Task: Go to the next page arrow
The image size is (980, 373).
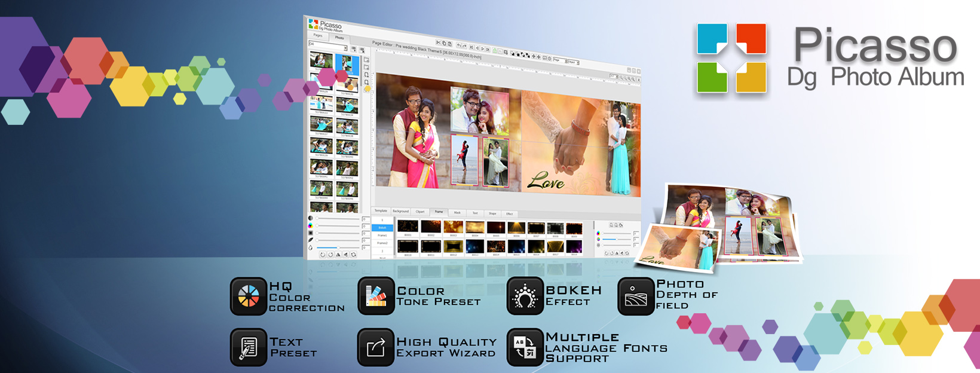Action: 482,48
